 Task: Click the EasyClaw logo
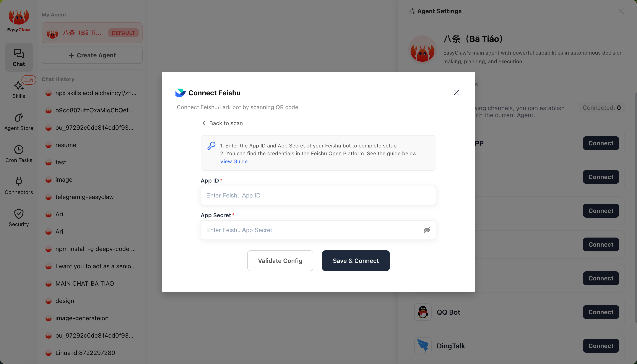coord(19,21)
